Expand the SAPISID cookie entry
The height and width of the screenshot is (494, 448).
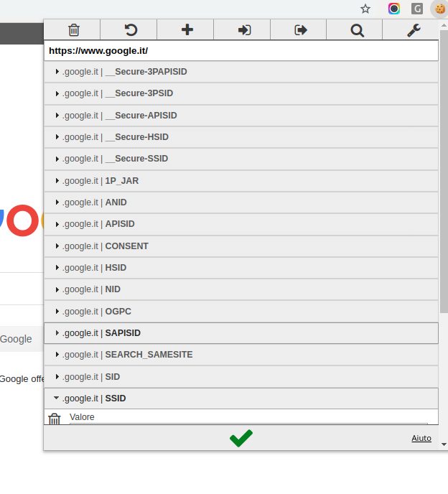click(x=241, y=333)
